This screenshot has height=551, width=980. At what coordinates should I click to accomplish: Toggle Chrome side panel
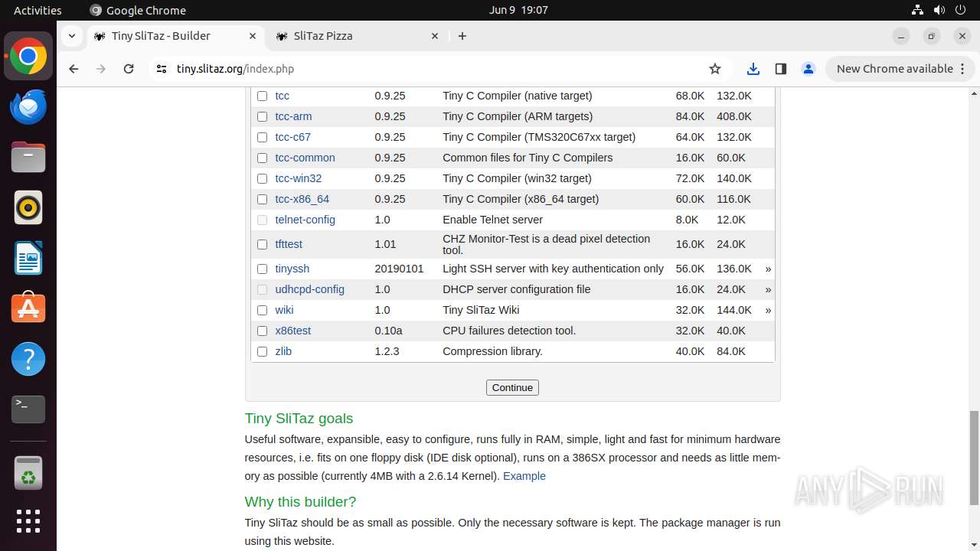781,69
